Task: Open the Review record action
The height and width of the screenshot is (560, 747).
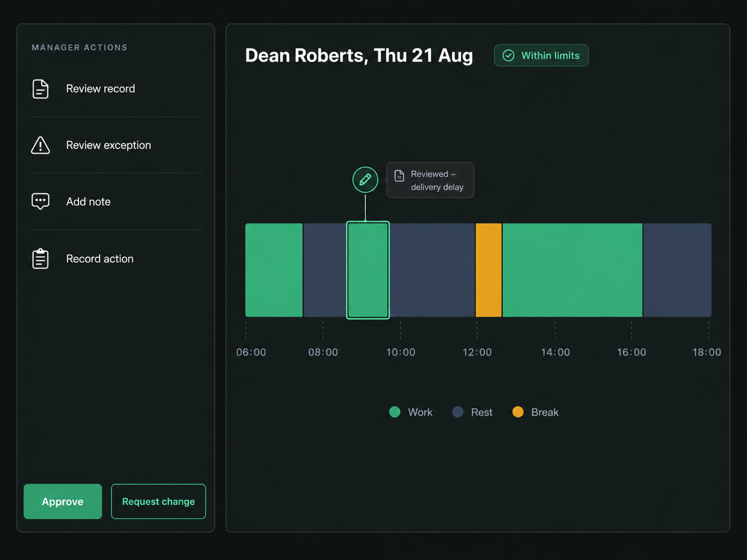Action: click(x=116, y=89)
